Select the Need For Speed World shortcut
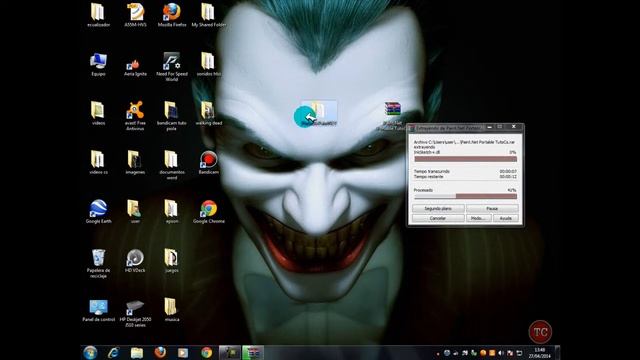 click(171, 67)
